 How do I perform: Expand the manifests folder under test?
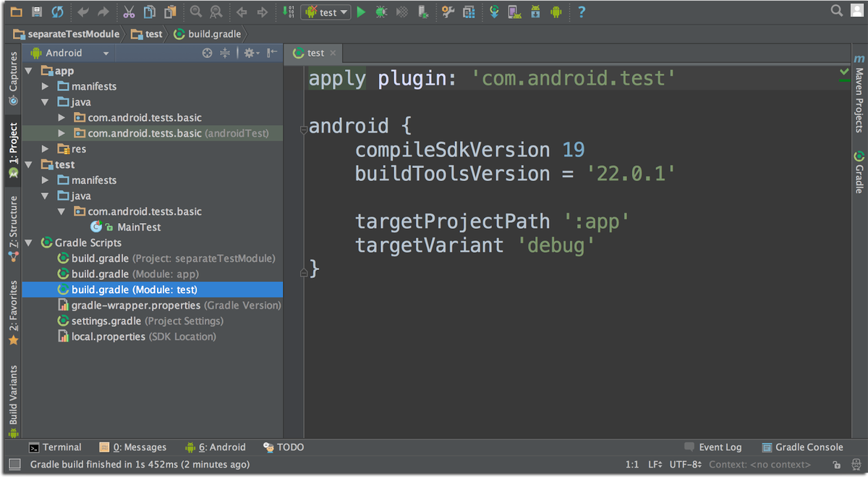45,180
